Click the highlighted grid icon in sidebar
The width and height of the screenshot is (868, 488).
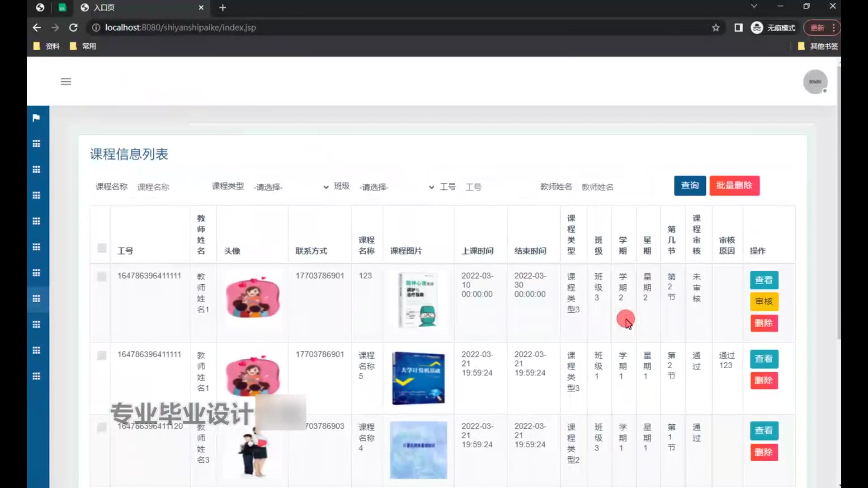click(37, 299)
